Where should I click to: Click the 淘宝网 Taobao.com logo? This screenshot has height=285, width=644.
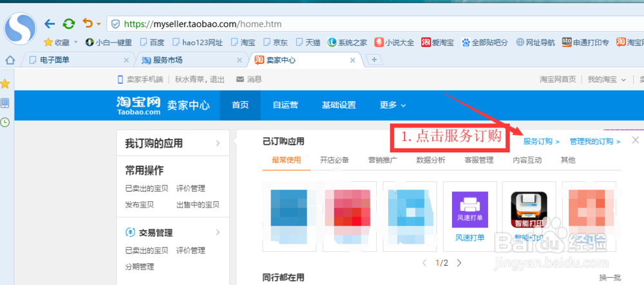138,106
